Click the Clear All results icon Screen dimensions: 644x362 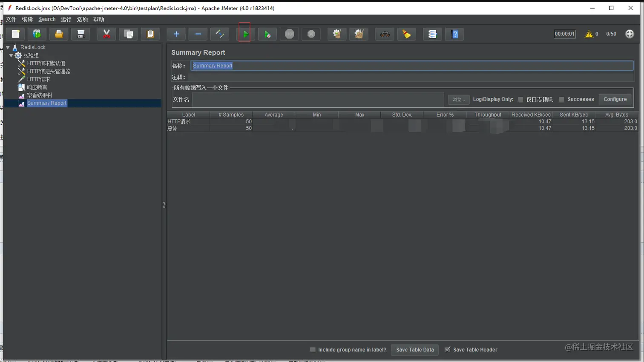pyautogui.click(x=359, y=34)
